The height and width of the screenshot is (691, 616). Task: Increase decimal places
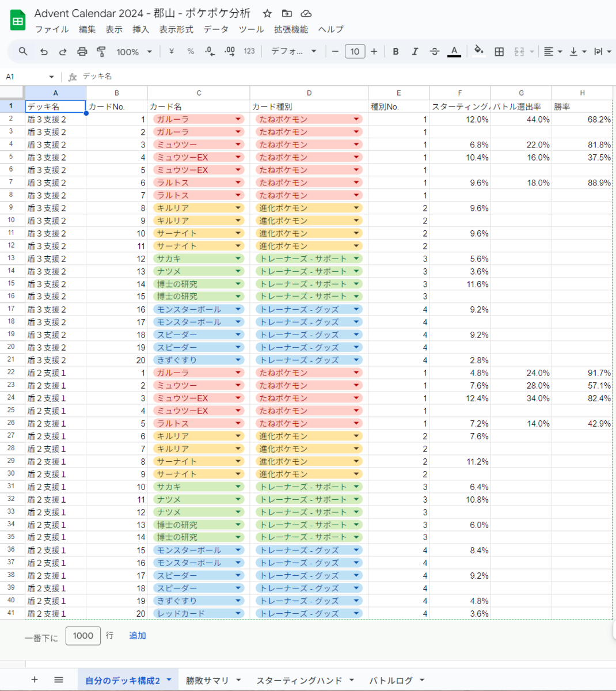(x=230, y=52)
